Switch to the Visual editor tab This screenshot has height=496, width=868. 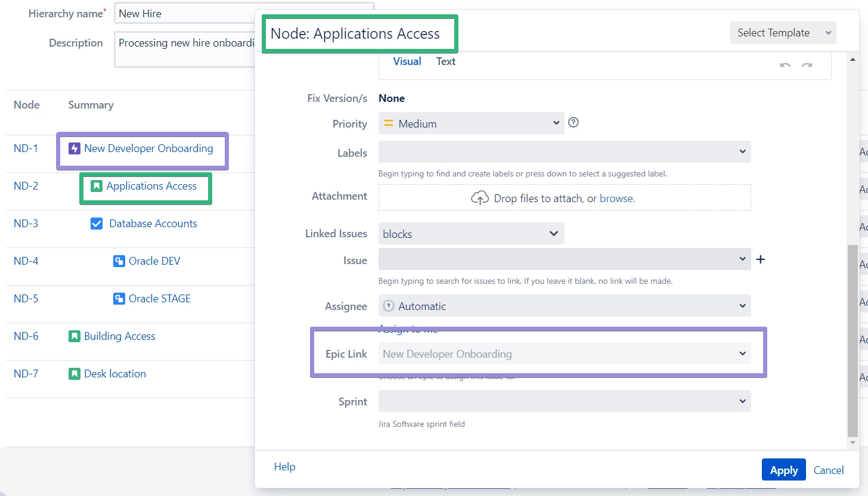point(407,61)
